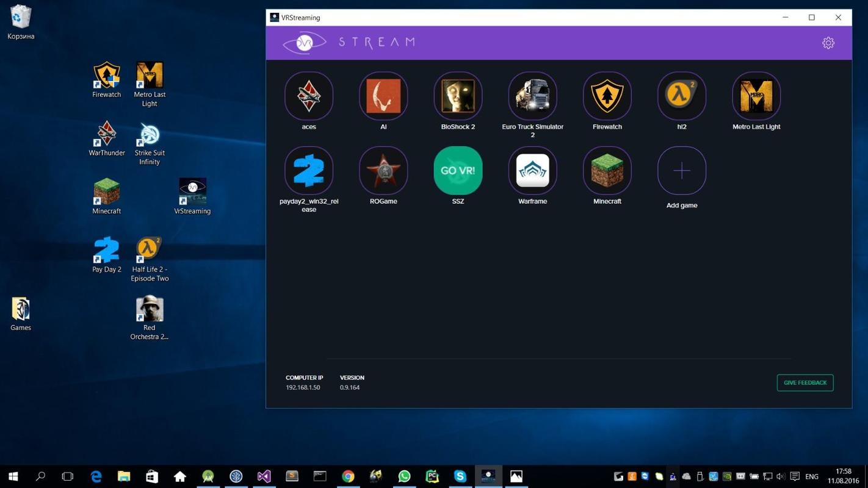This screenshot has height=488, width=868.
Task: Select the WarThunder desktop shortcut
Action: tap(107, 138)
